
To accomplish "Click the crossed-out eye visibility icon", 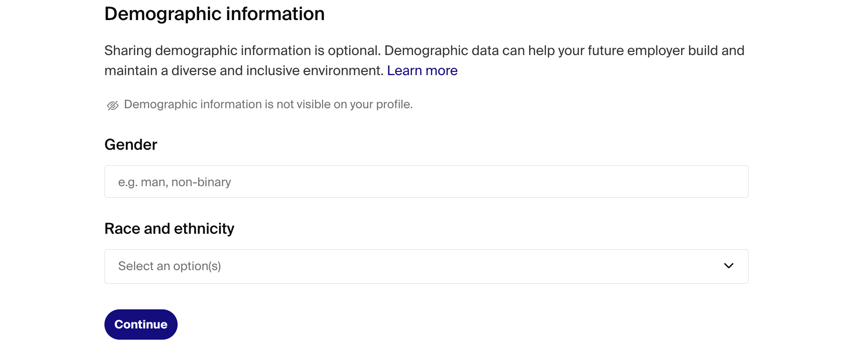I will [113, 105].
